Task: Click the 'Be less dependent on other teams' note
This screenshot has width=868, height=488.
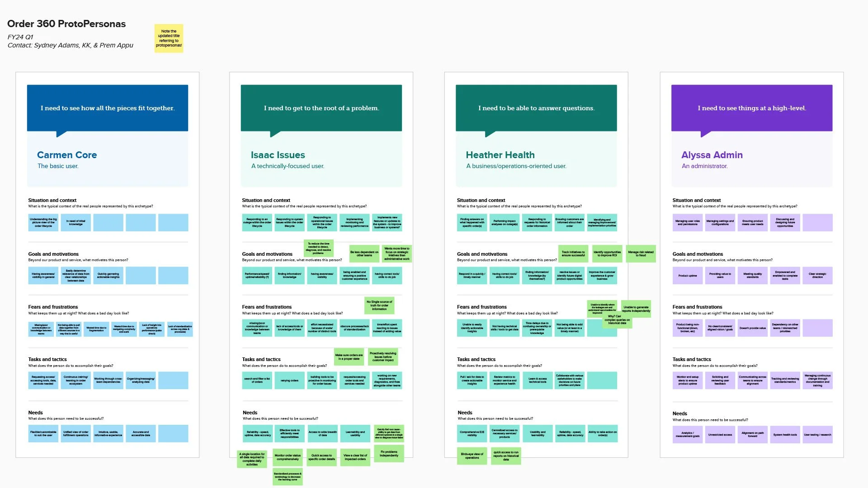Action: [x=364, y=253]
